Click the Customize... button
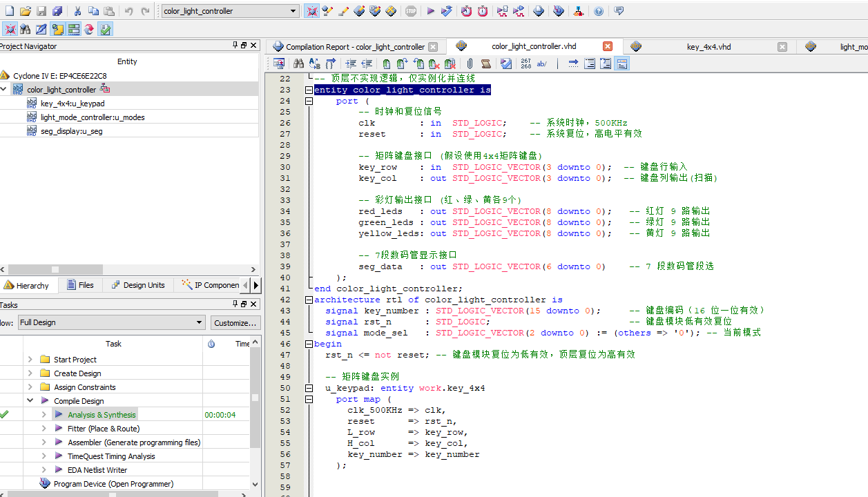Screen dimensions: 868x497 pos(235,322)
